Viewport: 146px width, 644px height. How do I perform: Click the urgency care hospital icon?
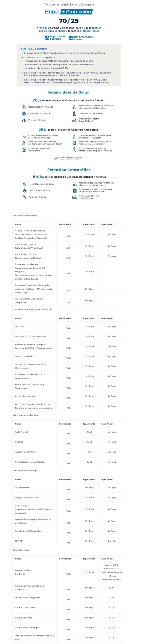24,149
